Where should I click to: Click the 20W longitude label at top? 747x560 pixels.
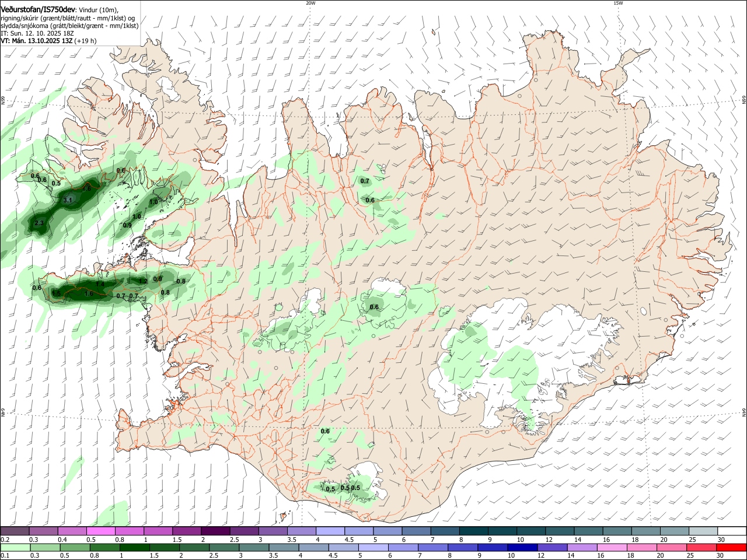[310, 3]
